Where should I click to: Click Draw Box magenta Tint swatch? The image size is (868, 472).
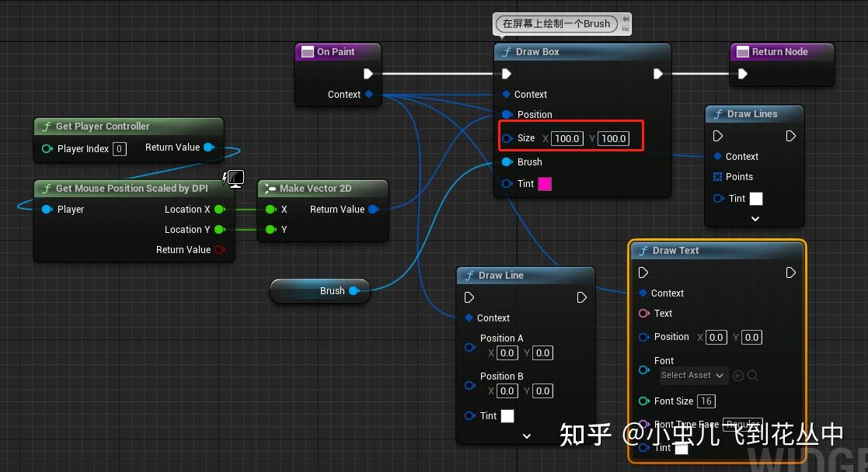click(x=545, y=184)
